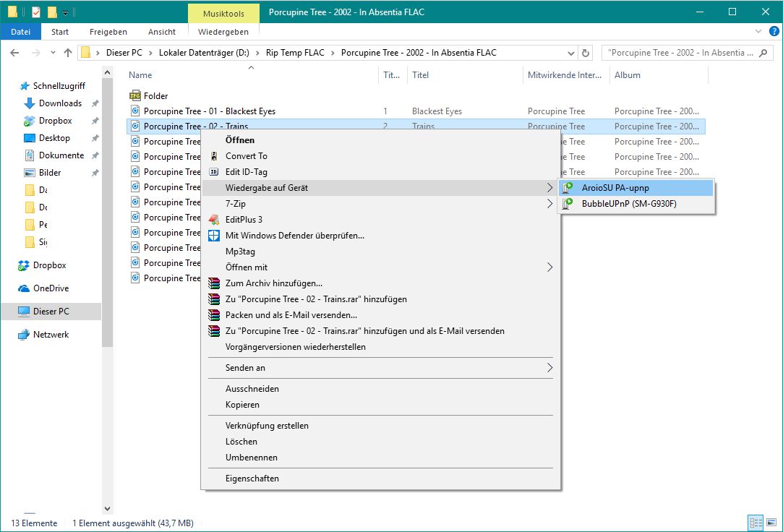Viewport: 783px width, 532px height.
Task: Click the BubbleUPnP device icon
Action: (x=568, y=204)
